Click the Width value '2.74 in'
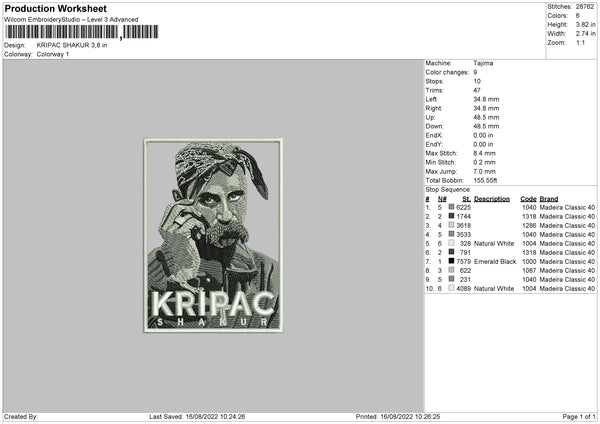This screenshot has width=600, height=424. [585, 34]
